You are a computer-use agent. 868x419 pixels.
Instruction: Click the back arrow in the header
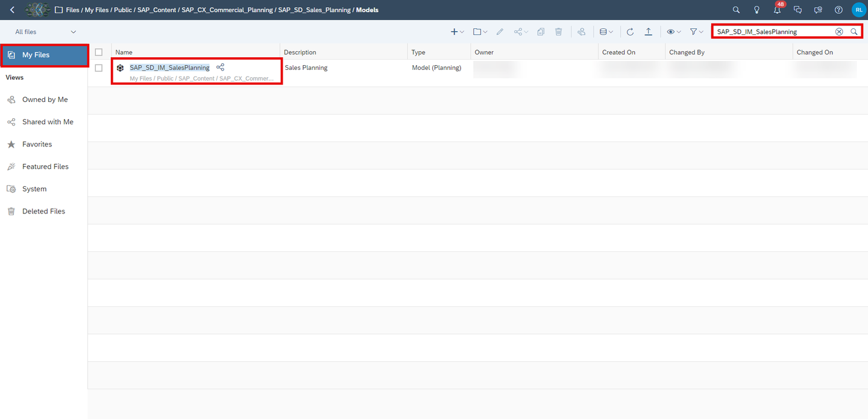pyautogui.click(x=12, y=10)
